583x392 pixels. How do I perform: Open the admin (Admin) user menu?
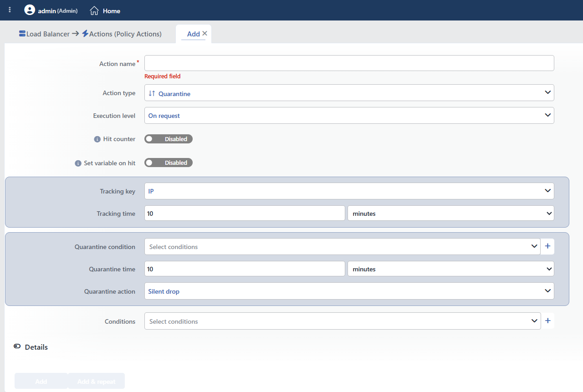tap(51, 10)
